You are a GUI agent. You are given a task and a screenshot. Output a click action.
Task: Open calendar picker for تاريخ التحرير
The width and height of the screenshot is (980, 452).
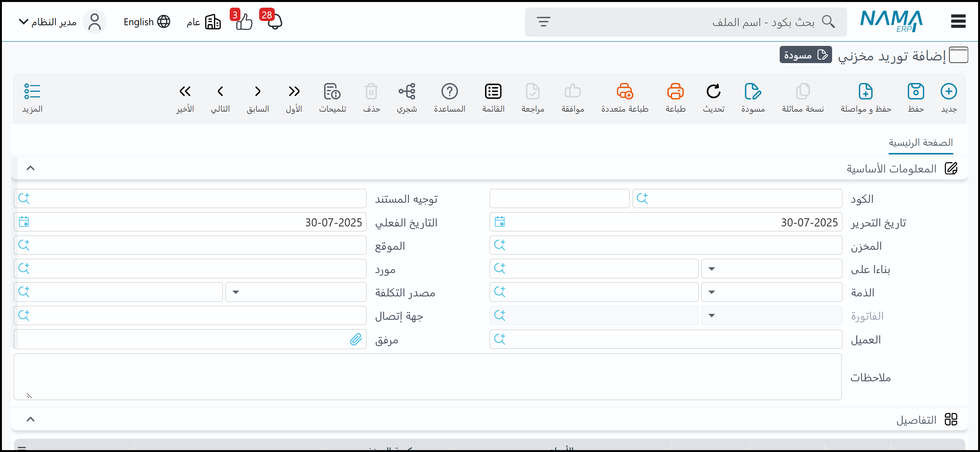500,222
